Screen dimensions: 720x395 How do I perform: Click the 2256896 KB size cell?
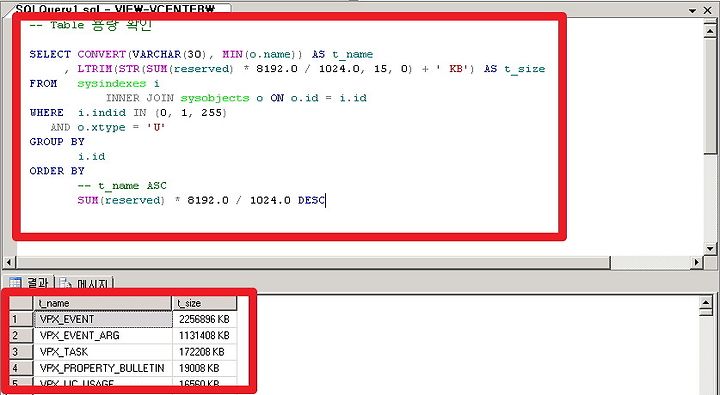point(205,319)
